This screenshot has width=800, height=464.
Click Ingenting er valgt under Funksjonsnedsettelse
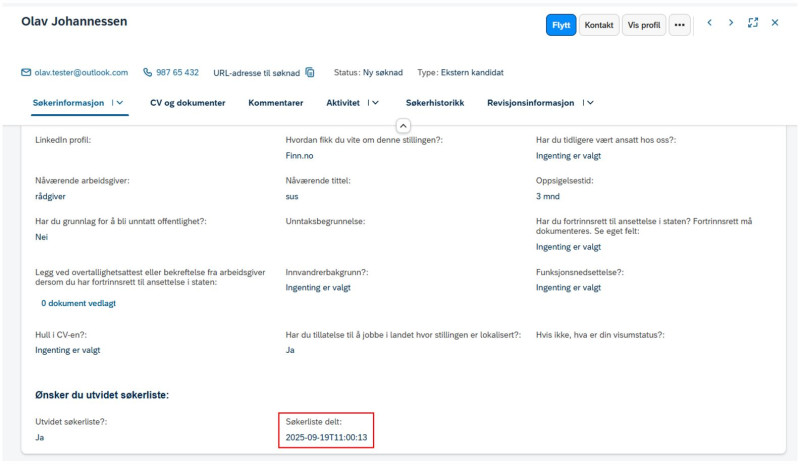[x=568, y=287]
